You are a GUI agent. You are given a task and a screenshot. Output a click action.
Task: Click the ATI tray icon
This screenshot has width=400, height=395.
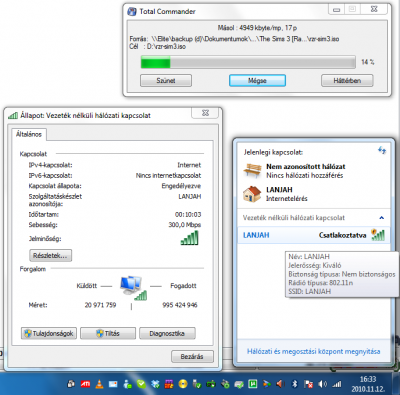click(x=85, y=384)
